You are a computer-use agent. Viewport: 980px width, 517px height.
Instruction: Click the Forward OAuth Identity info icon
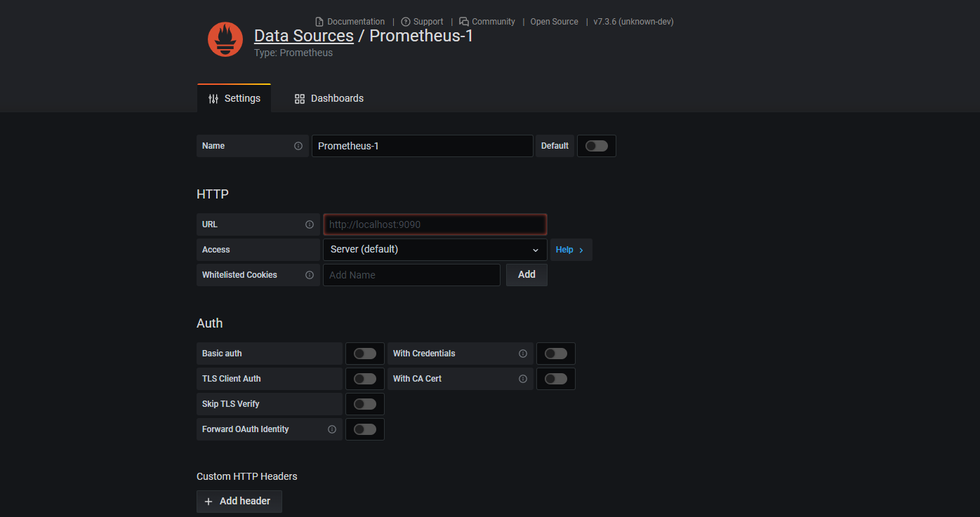[x=332, y=429]
